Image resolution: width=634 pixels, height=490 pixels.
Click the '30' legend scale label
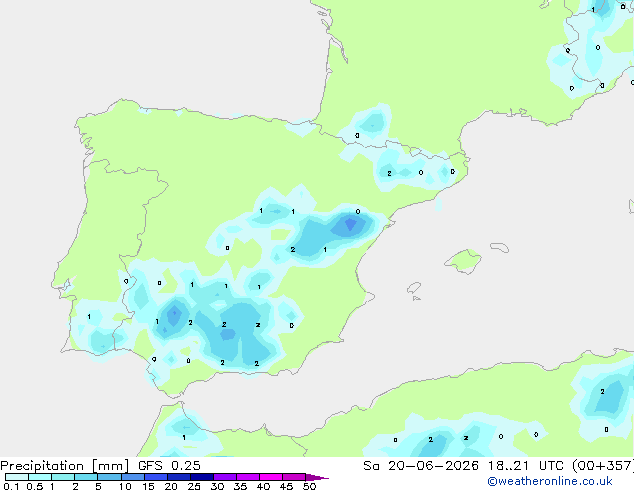217,486
